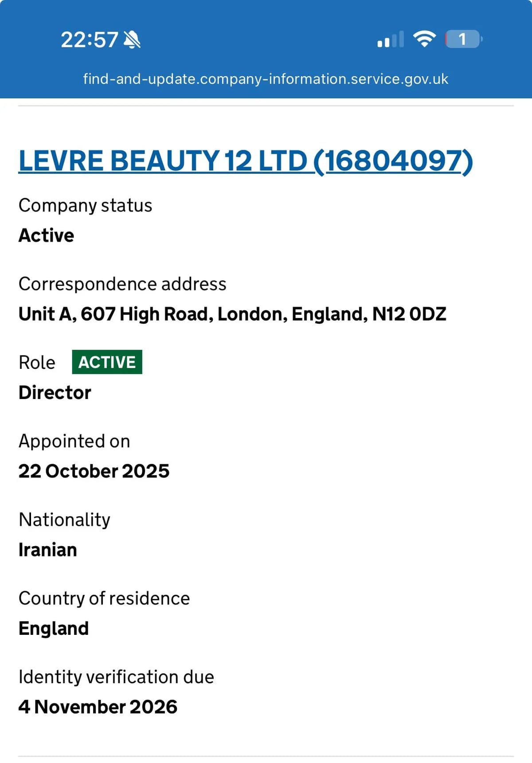
Task: Select the 4 November 2026 verification date
Action: pos(98,707)
